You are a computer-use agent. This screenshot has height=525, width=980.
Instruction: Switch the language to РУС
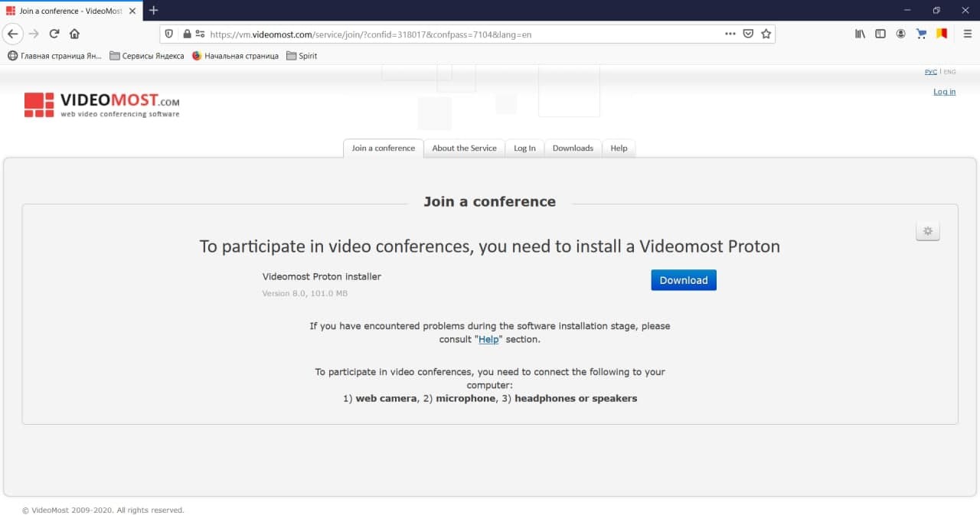[930, 72]
